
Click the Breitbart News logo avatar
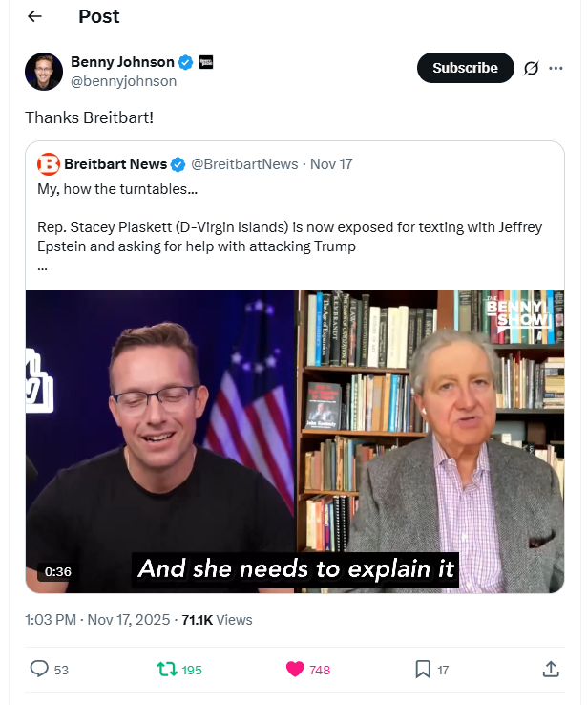(x=49, y=164)
